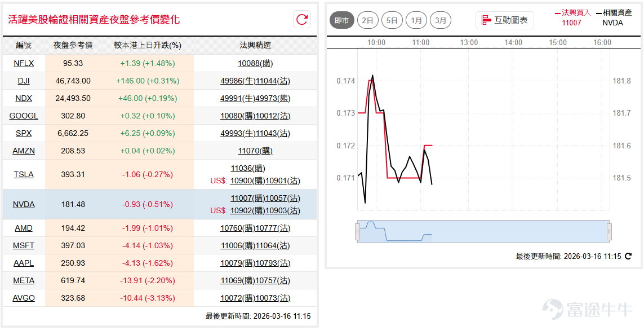
Task: Open NVDA put warrant 10057(沽)
Action: pos(283,198)
